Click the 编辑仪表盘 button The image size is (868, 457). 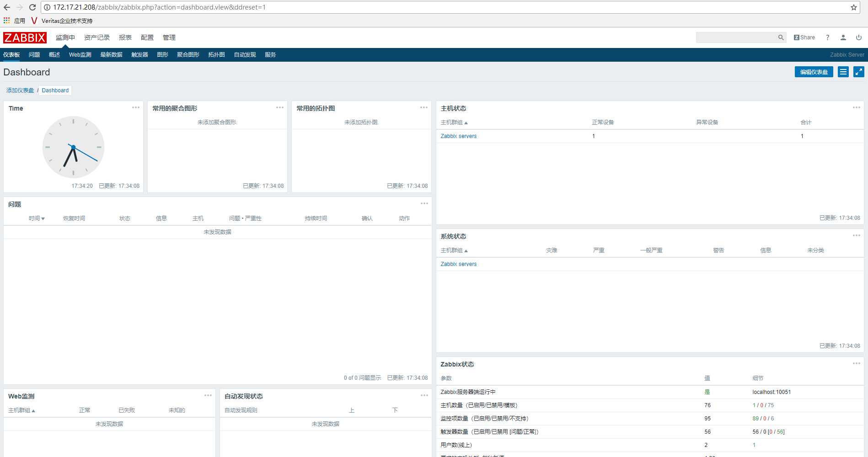coord(814,72)
